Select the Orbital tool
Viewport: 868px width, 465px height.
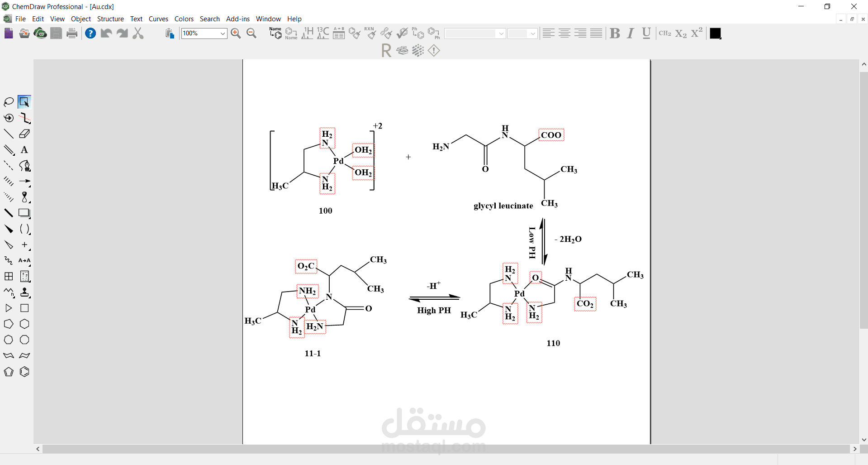click(x=24, y=197)
